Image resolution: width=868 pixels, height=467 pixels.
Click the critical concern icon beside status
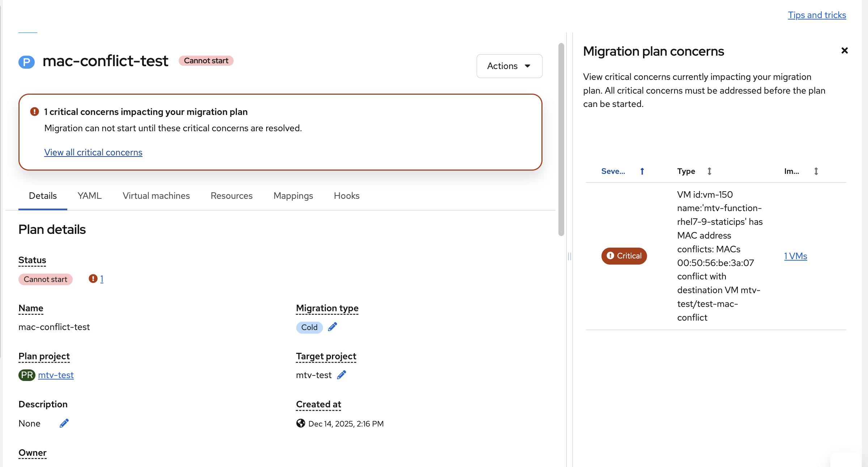(x=93, y=279)
